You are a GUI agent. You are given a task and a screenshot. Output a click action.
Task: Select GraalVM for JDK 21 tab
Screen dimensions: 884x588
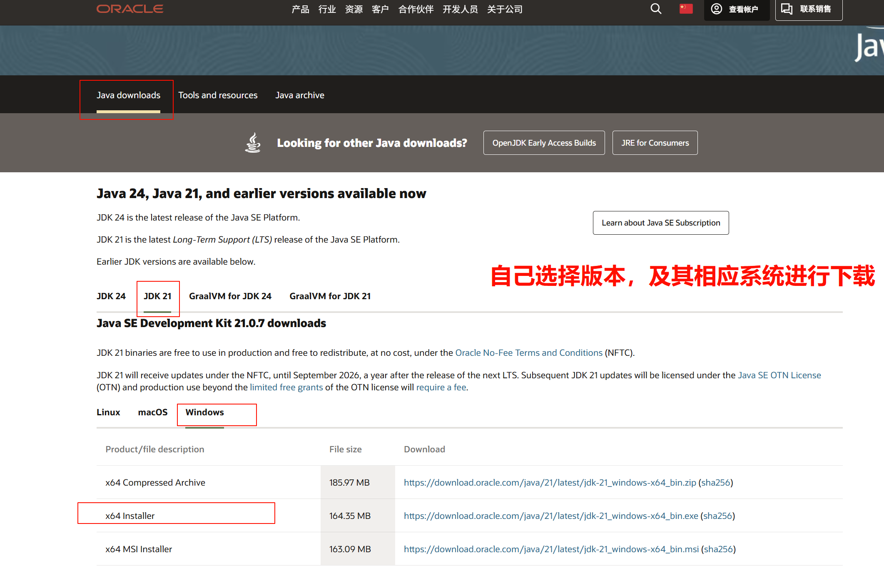coord(330,296)
